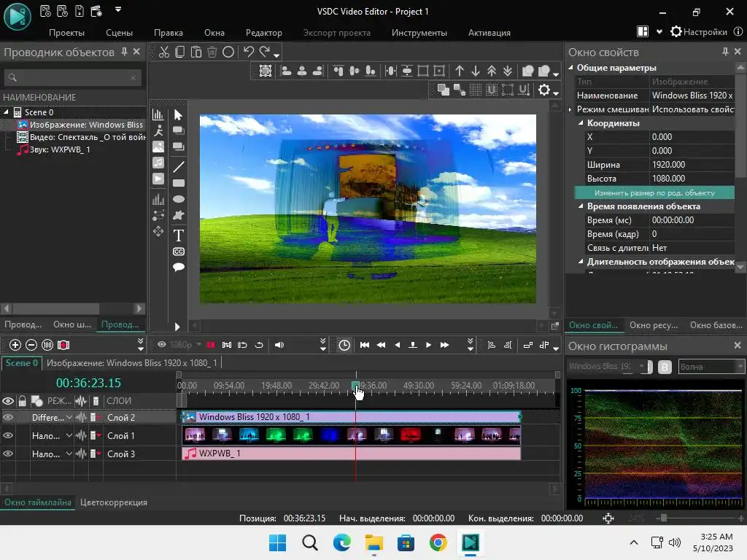Switch to the Окно ресу... tab
This screenshot has width=747, height=560.
click(653, 325)
